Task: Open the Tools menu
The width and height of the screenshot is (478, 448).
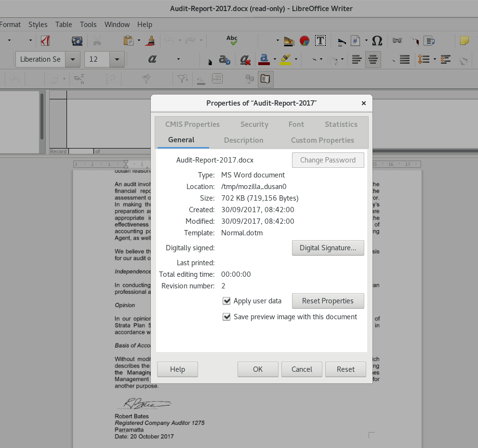Action: pyautogui.click(x=88, y=25)
